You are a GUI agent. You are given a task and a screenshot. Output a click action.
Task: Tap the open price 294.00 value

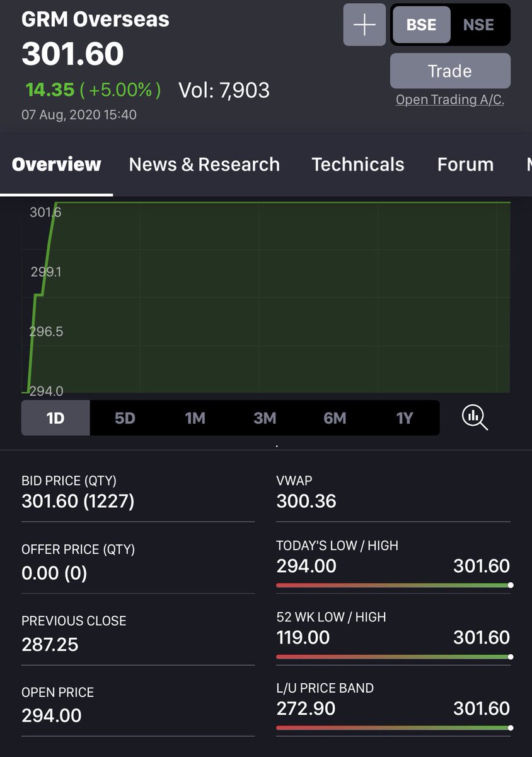[x=52, y=715]
